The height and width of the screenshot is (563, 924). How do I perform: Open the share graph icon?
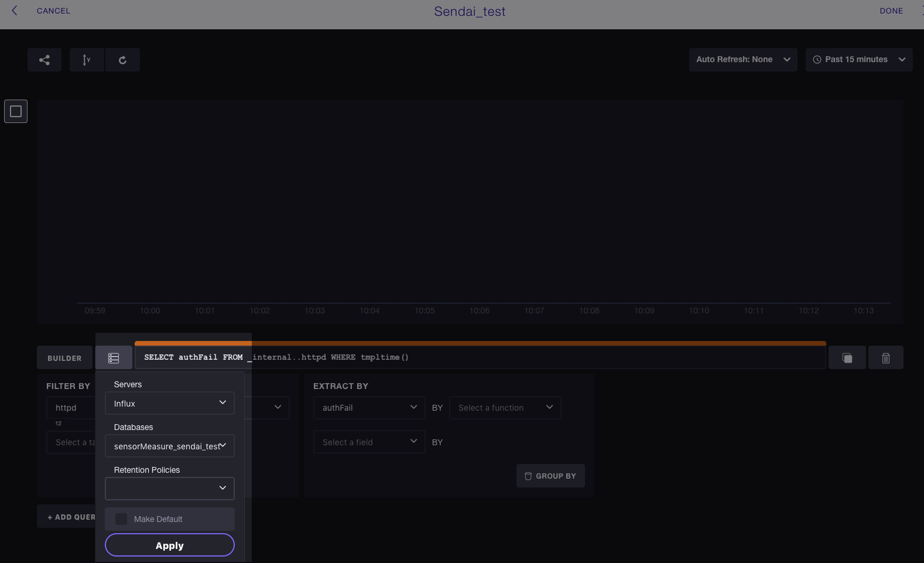(x=45, y=60)
